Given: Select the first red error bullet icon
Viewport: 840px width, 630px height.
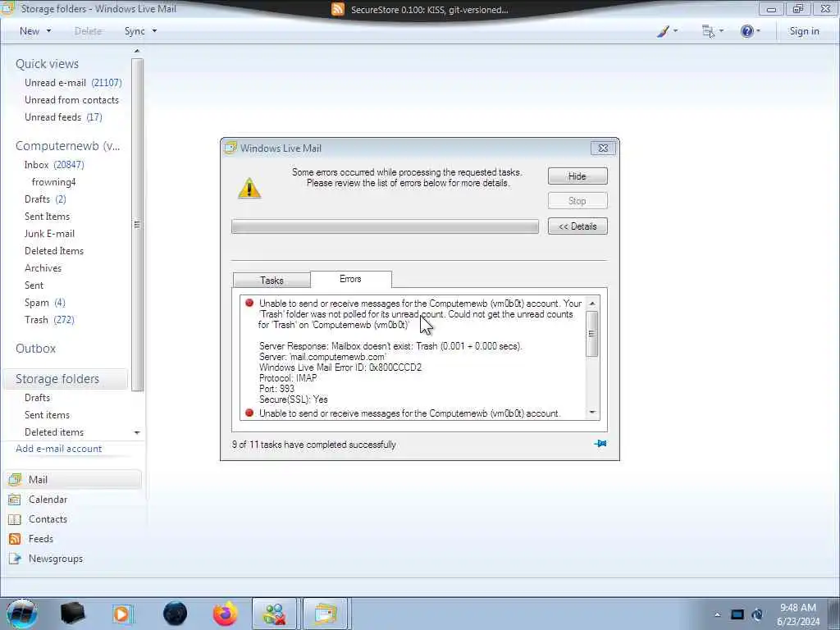Looking at the screenshot, I should pos(249,303).
